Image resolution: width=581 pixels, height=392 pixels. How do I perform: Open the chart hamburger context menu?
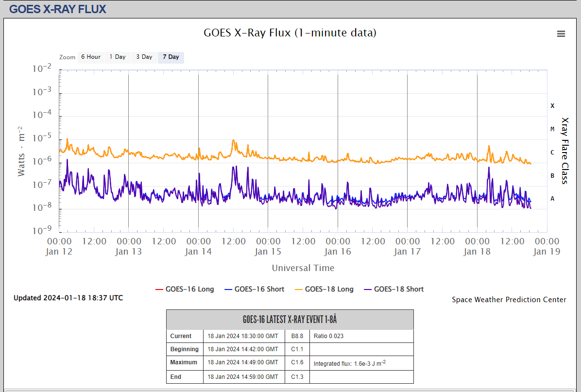561,34
